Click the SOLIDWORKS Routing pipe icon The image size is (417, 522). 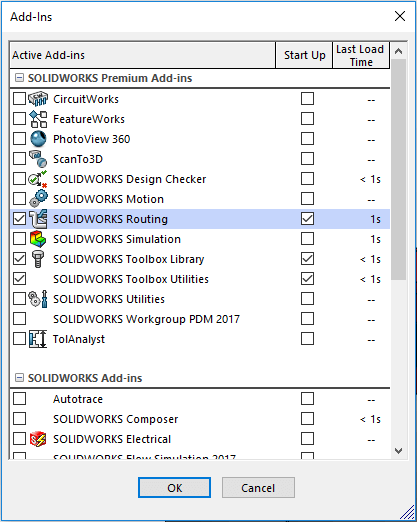38,219
